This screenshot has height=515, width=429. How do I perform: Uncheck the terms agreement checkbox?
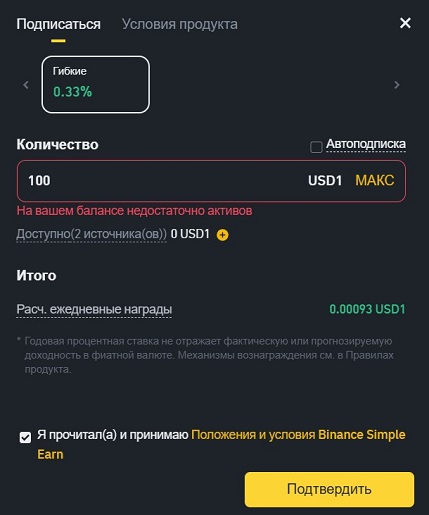point(25,437)
